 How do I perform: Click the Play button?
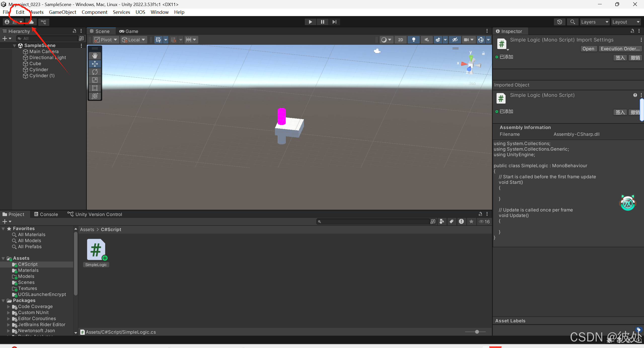point(310,22)
